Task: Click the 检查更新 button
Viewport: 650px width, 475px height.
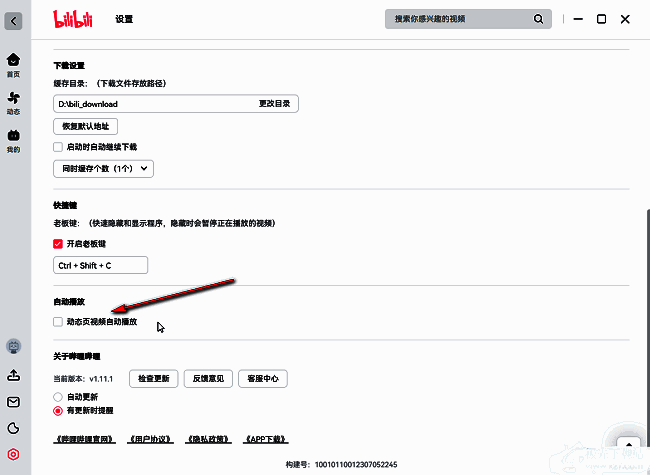Action: tap(153, 378)
